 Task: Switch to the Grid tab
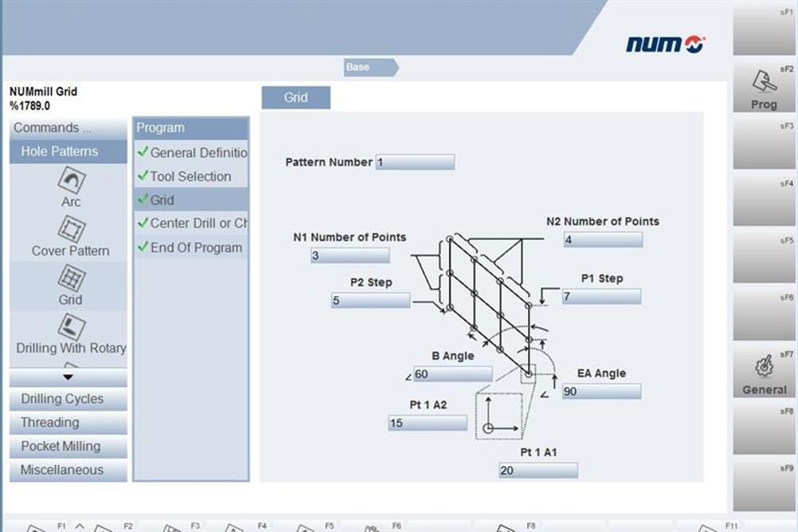tap(295, 98)
